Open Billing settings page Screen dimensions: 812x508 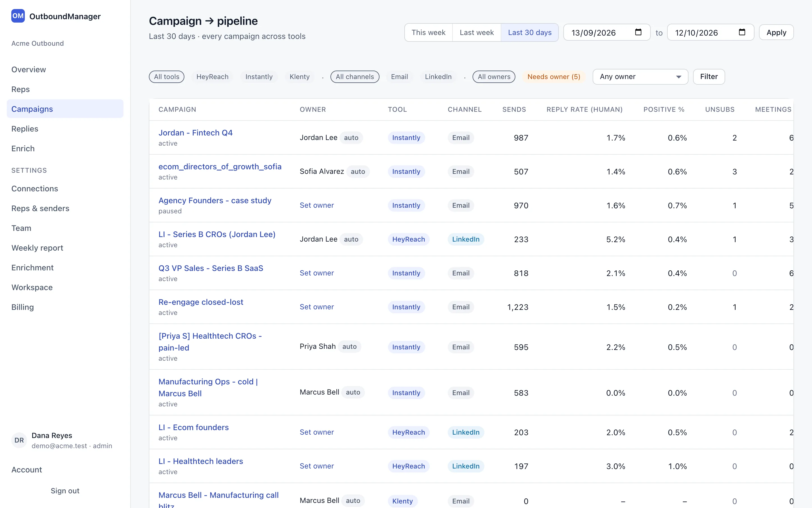click(65, 307)
